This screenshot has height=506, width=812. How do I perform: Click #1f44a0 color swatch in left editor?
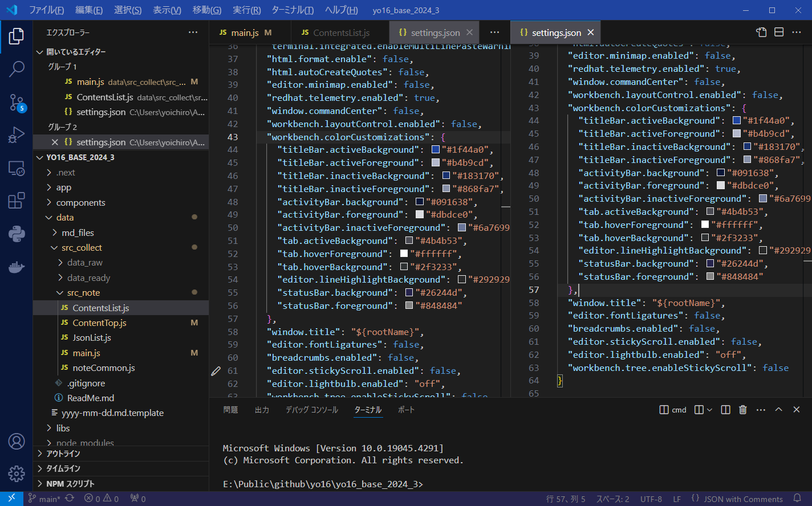pyautogui.click(x=436, y=150)
